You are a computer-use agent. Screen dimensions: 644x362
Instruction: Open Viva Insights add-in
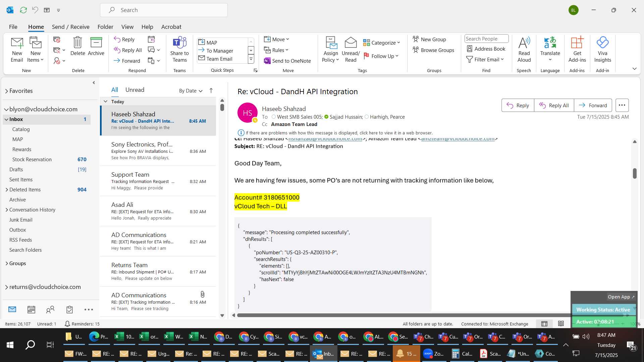point(602,50)
